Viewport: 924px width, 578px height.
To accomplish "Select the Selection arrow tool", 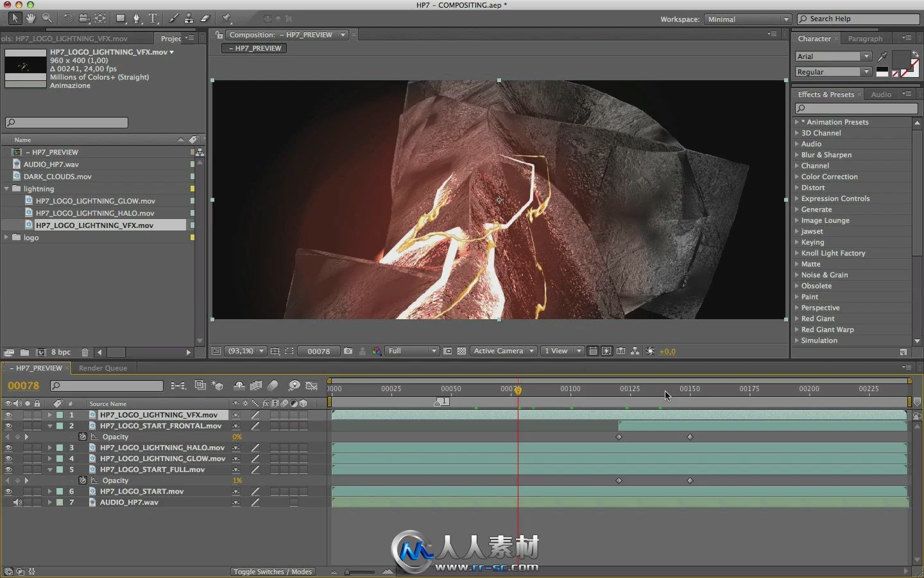I will click(14, 19).
